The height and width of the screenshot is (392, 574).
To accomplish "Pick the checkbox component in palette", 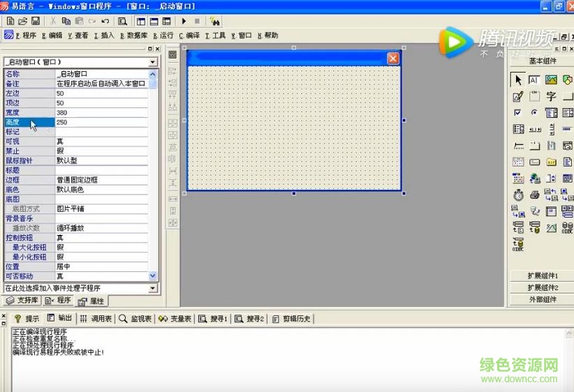I will (x=517, y=113).
